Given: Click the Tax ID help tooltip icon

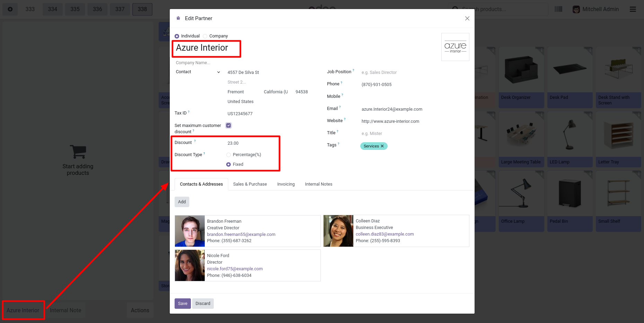Looking at the screenshot, I should [189, 112].
